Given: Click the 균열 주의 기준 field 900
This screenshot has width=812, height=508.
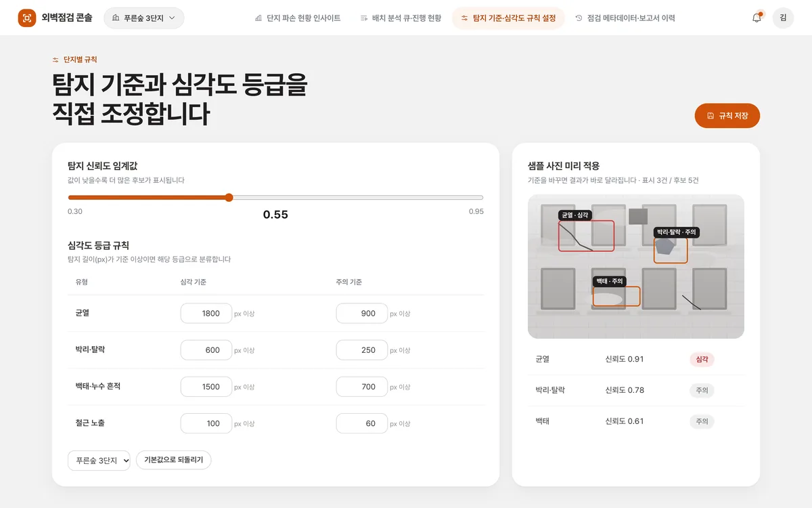Looking at the screenshot, I should click(x=362, y=314).
